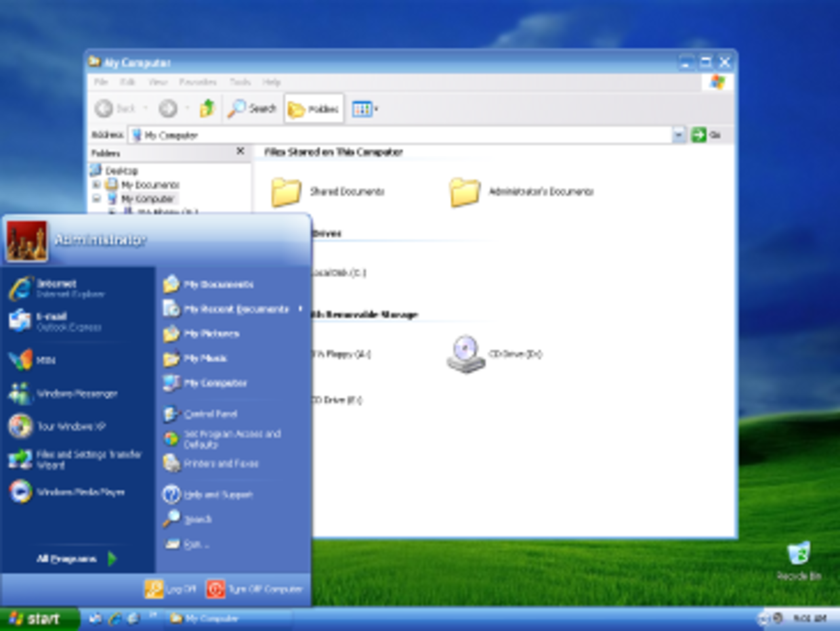
Task: Open the Address bar dropdown arrow
Action: (x=679, y=135)
